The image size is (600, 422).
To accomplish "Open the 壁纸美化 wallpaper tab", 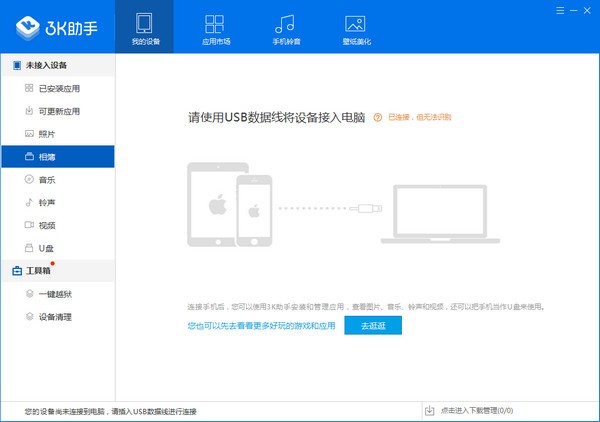I will [354, 29].
